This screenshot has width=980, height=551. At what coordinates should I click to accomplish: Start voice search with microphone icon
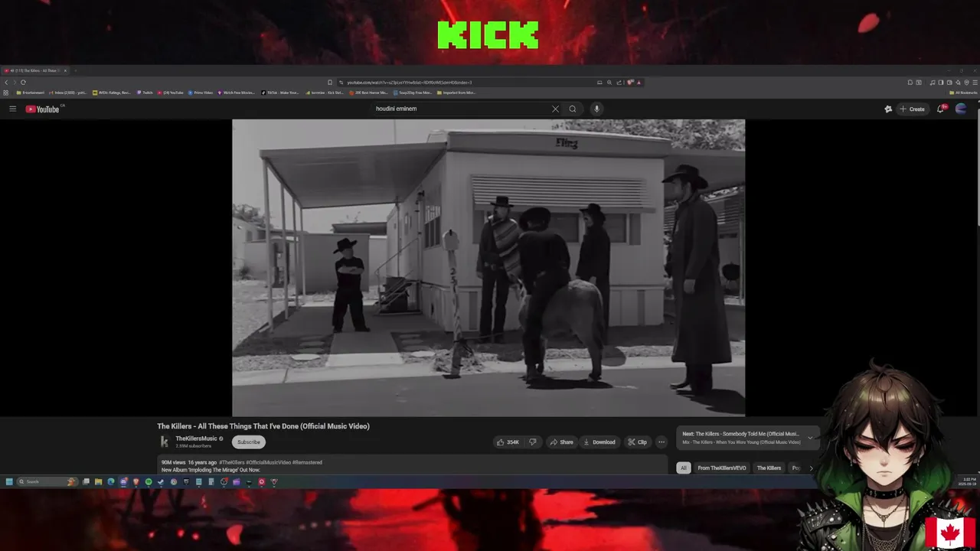pyautogui.click(x=596, y=109)
